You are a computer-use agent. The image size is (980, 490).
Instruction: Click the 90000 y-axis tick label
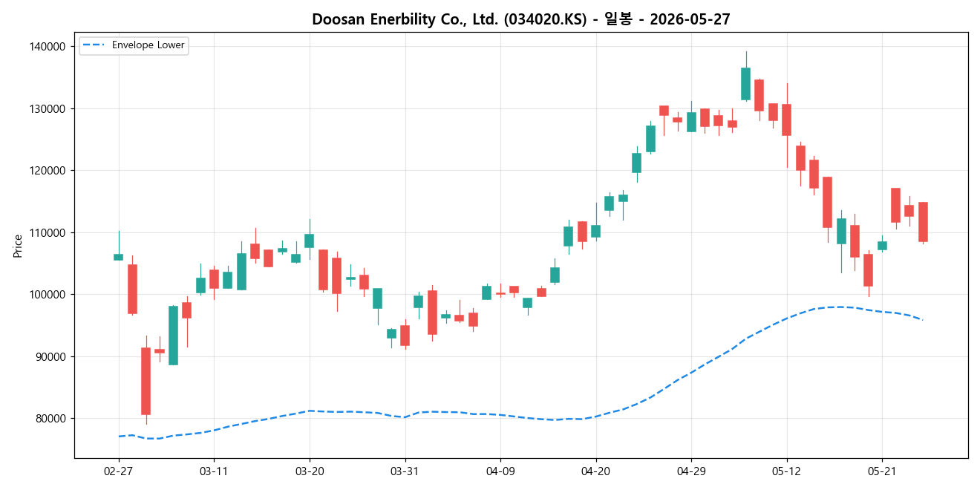pyautogui.click(x=51, y=356)
